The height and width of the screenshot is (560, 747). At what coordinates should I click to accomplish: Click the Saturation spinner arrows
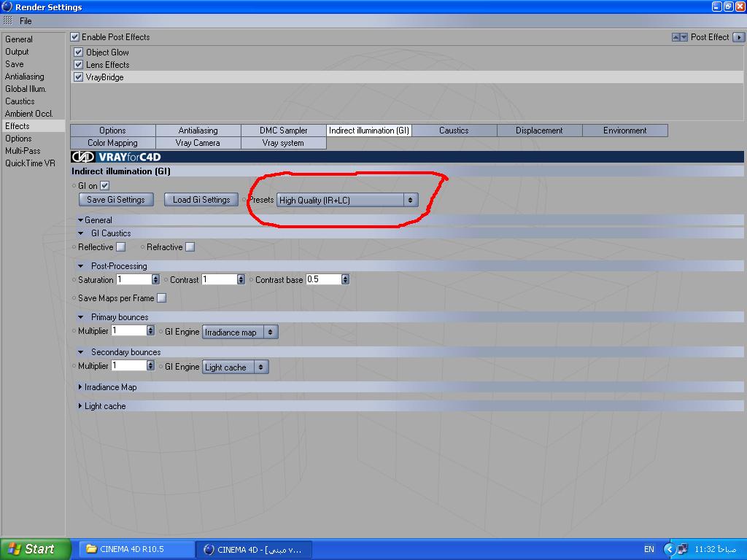coord(156,279)
